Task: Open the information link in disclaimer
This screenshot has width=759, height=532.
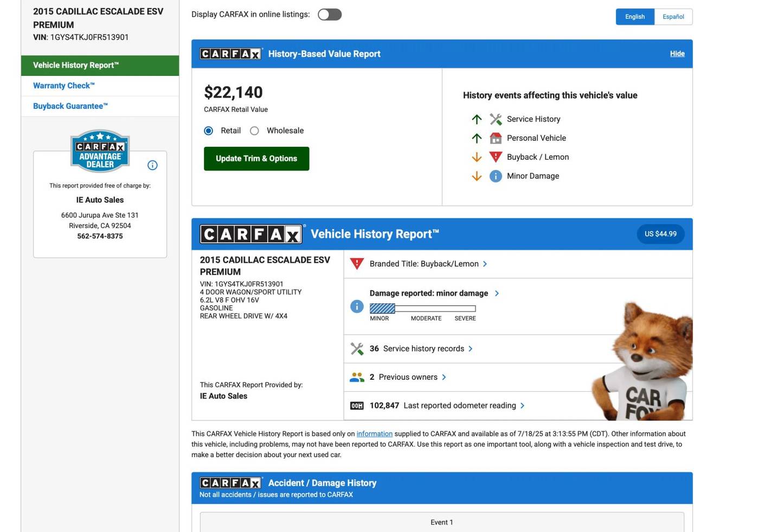Action: tap(375, 434)
